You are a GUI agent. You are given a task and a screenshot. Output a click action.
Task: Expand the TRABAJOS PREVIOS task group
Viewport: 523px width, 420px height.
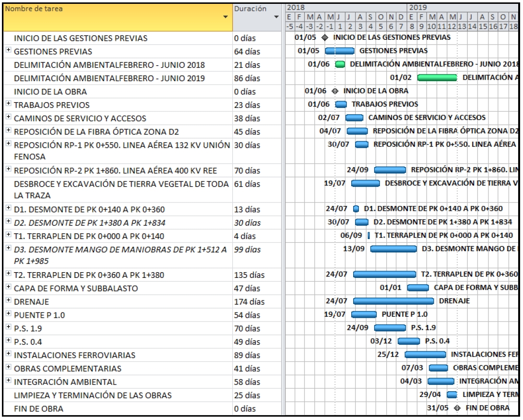[x=8, y=103]
